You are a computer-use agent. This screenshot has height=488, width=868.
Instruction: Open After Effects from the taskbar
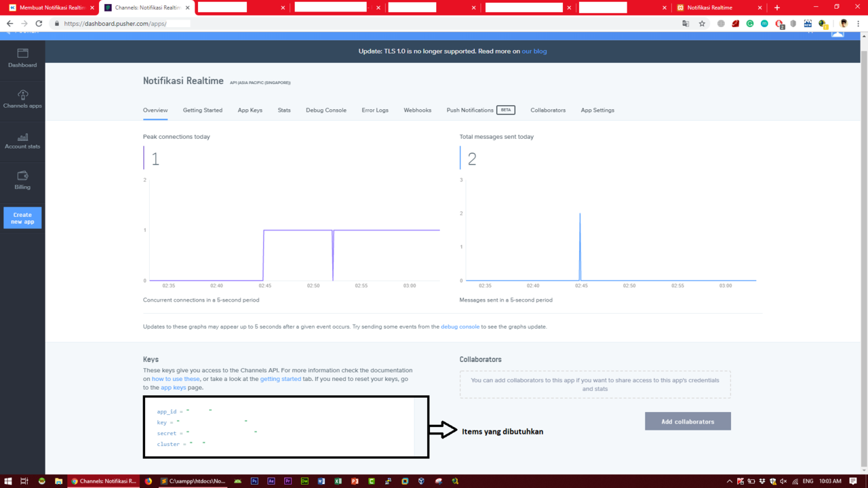coord(271,481)
